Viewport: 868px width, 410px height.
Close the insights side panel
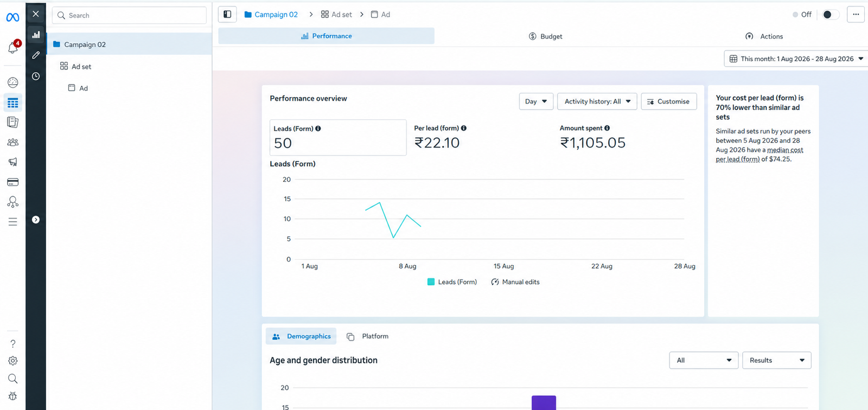coord(36,14)
